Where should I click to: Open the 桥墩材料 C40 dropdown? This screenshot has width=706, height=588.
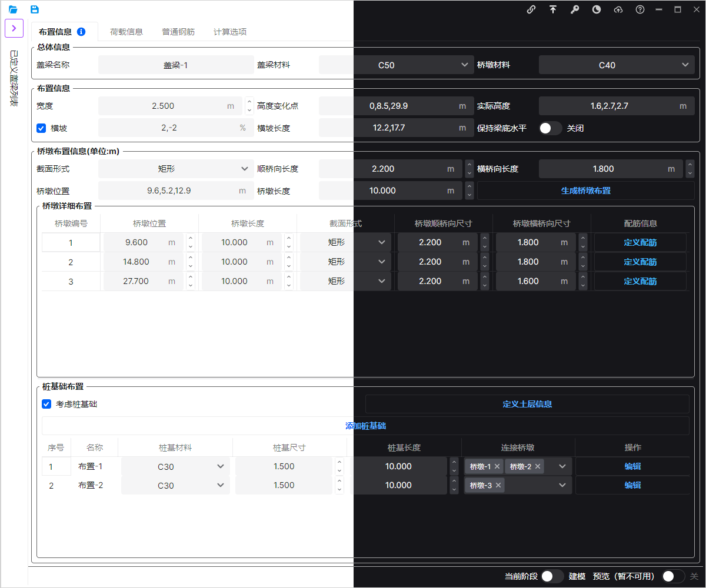coord(616,65)
